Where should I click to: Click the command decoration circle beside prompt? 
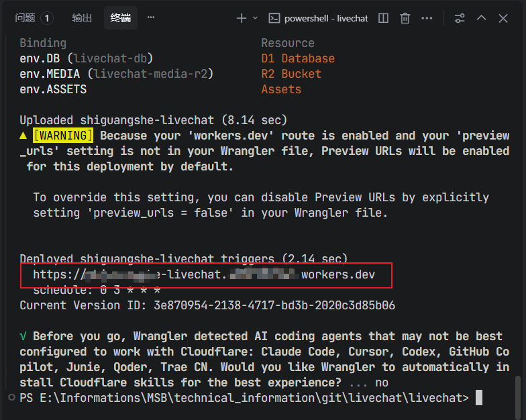tap(12, 397)
